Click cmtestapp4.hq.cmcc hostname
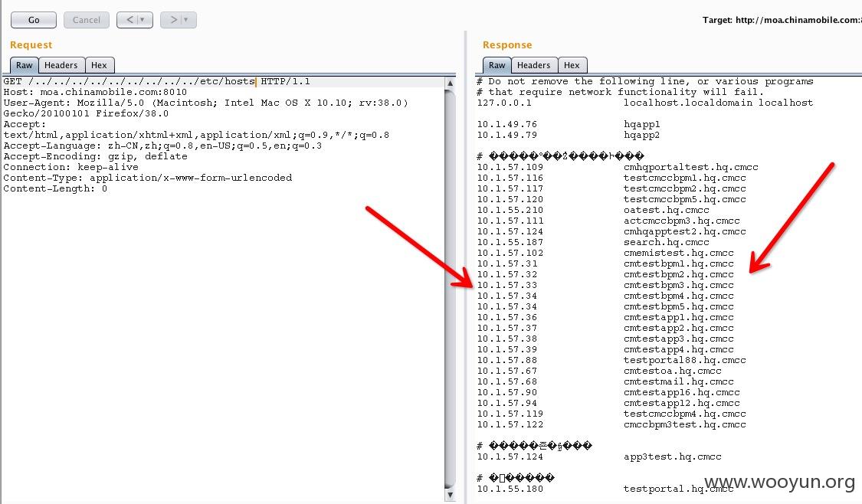Screen dimensions: 862x504 point(679,349)
